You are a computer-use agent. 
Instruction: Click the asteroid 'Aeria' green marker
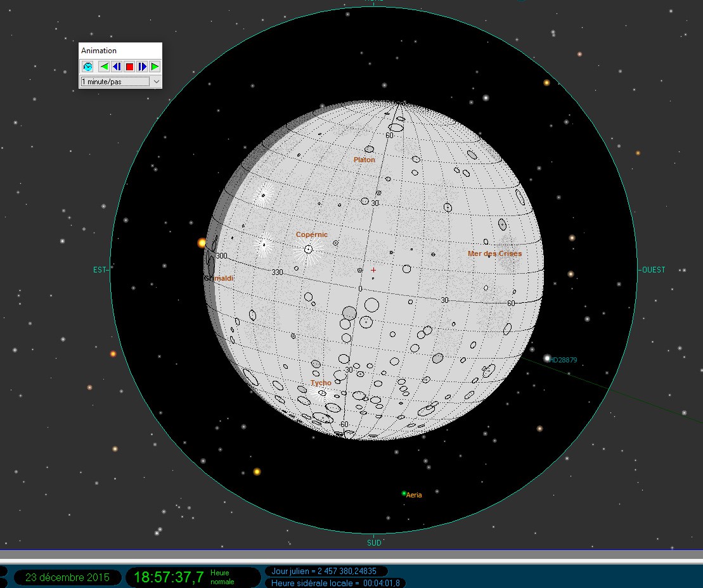(x=404, y=494)
